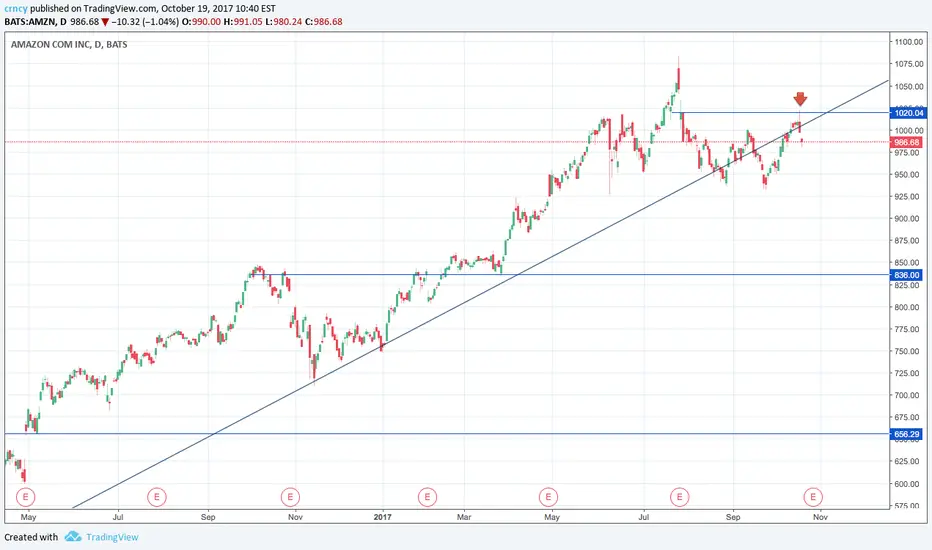Click the BATS:AMZN, D symbol text

tap(35, 22)
